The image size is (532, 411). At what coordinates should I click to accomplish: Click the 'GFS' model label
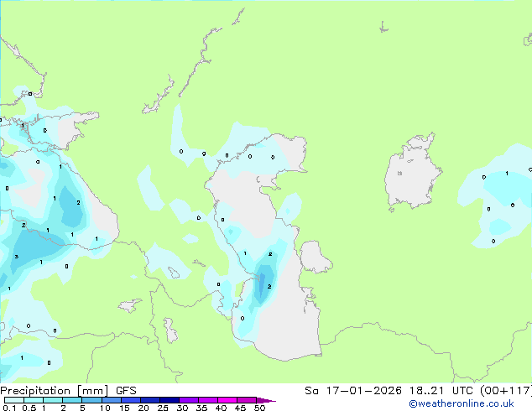click(x=126, y=391)
